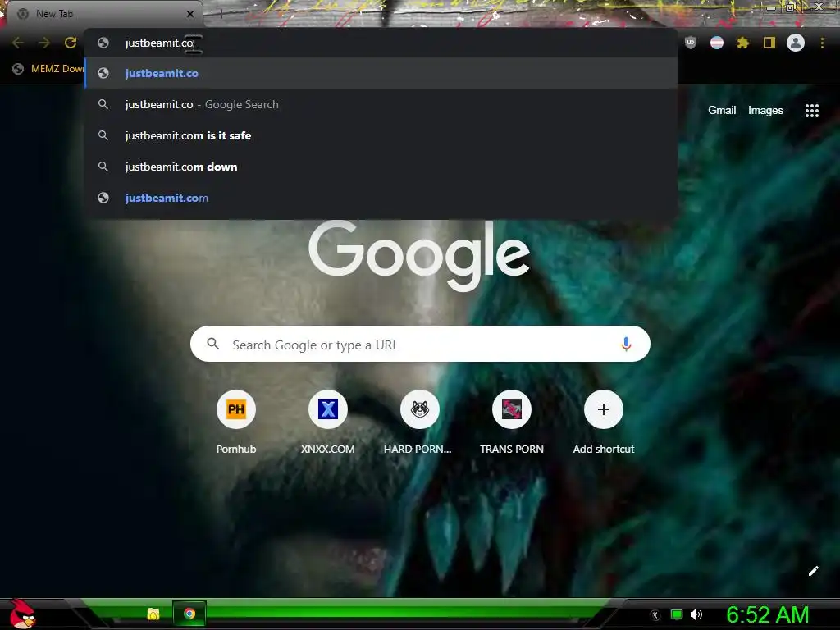Viewport: 840px width, 630px height.
Task: Select 'justbeamit.com is it safe' suggestion
Action: pos(381,135)
